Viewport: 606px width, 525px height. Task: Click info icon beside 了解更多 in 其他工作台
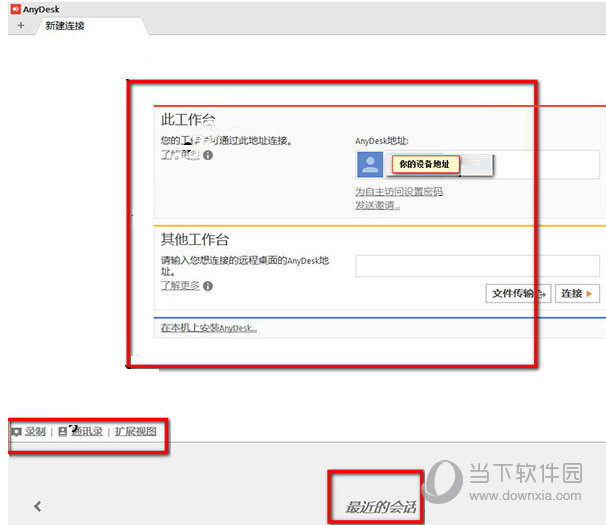pyautogui.click(x=208, y=286)
